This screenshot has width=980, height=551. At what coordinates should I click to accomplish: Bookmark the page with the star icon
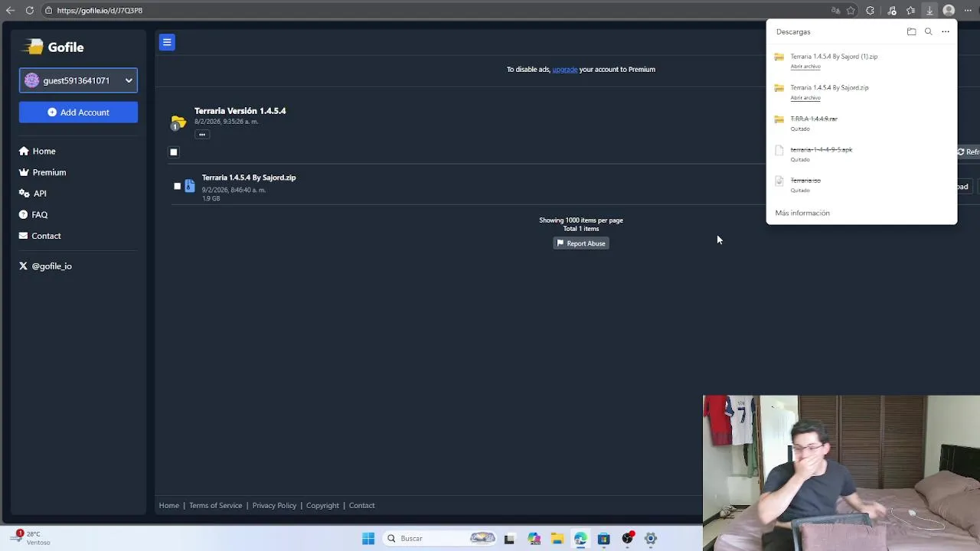click(x=851, y=11)
